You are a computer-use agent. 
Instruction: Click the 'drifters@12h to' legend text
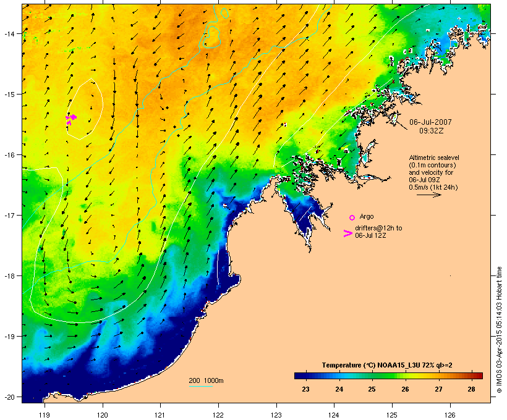(x=378, y=228)
